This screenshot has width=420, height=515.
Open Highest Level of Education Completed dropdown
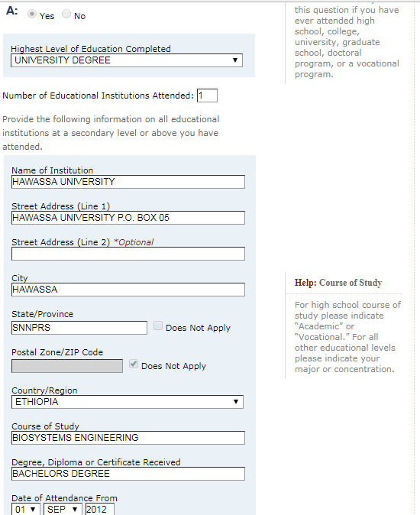tap(127, 60)
